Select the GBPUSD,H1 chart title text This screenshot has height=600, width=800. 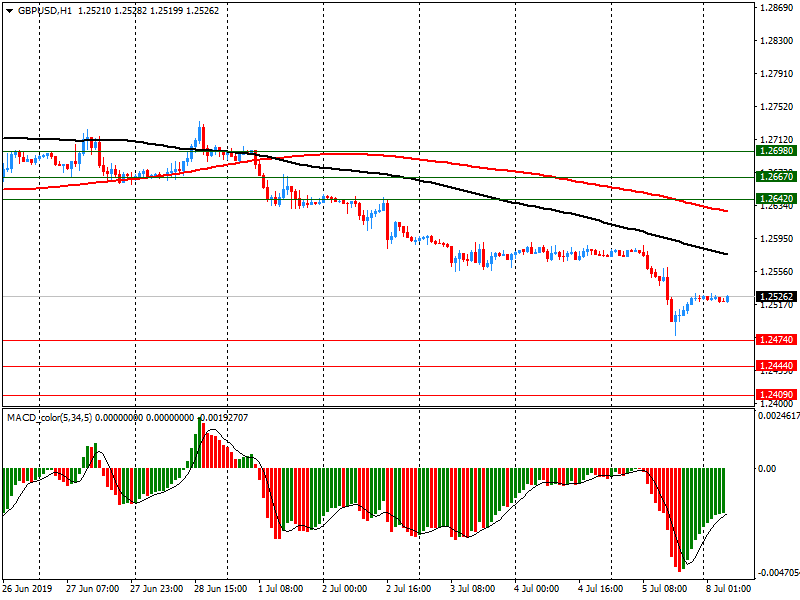(45, 11)
